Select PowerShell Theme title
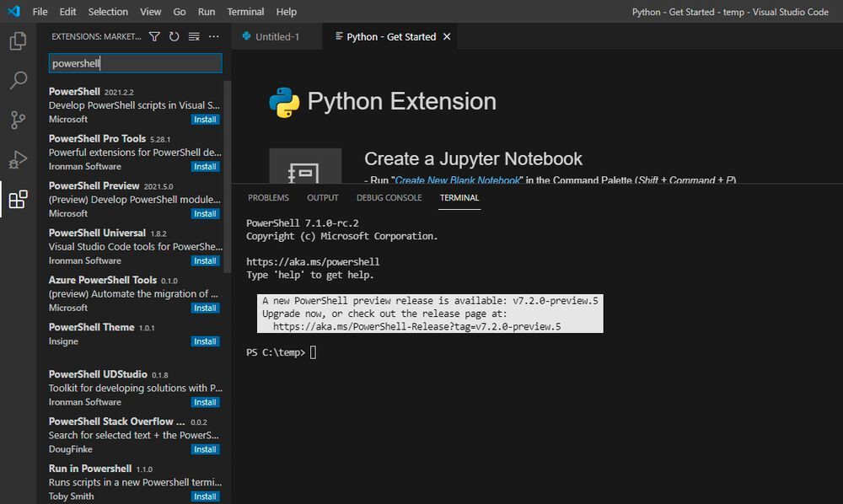This screenshot has height=504, width=843. (91, 327)
